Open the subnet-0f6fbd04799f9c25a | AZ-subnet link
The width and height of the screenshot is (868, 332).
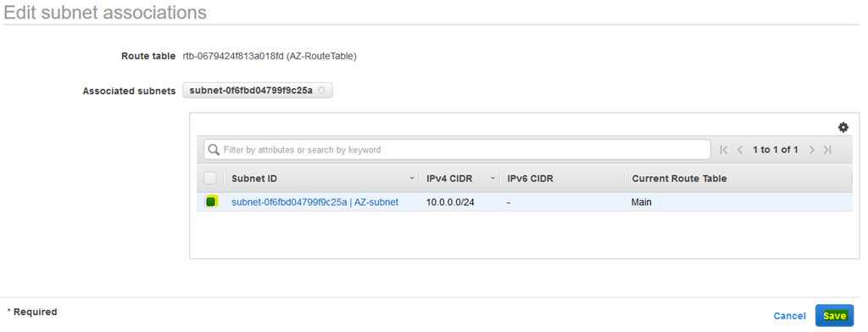[315, 202]
